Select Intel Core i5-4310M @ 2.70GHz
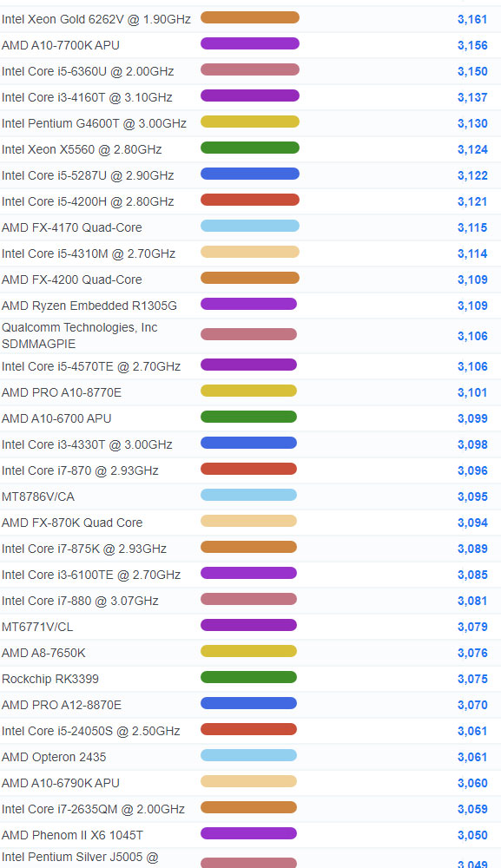 coord(89,253)
